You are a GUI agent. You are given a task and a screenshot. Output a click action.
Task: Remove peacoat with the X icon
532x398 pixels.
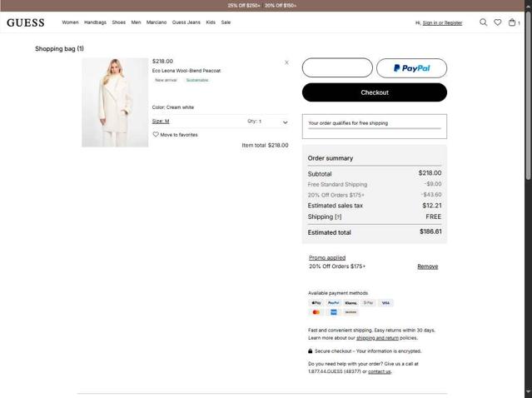point(286,62)
